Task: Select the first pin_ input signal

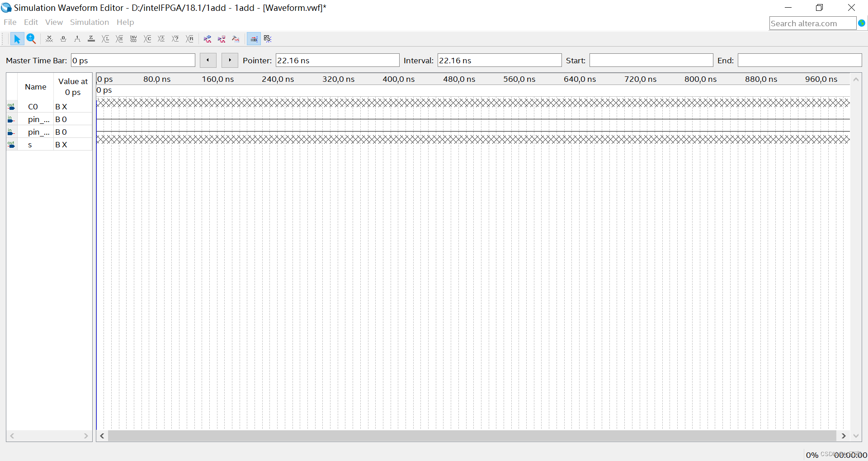Action: [x=49, y=119]
